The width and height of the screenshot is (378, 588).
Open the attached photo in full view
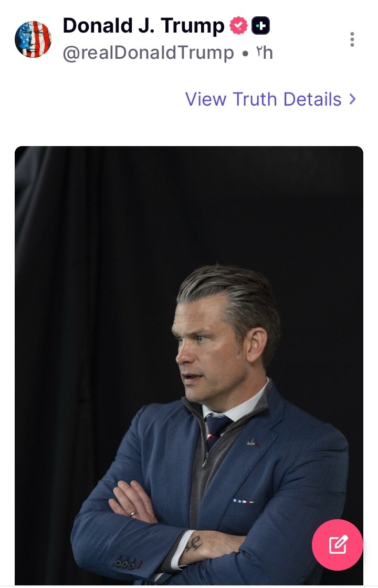189,365
